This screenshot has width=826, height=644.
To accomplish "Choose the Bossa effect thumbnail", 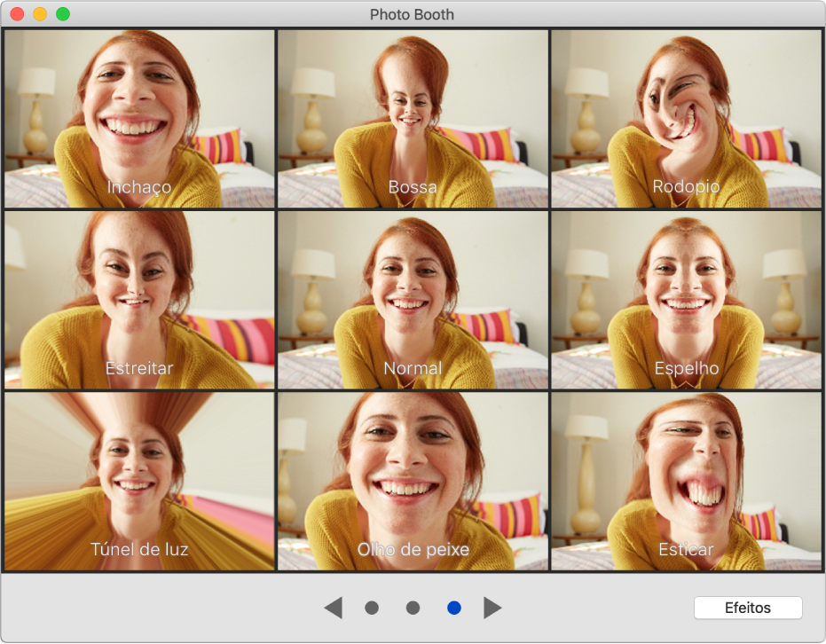I will [x=413, y=119].
